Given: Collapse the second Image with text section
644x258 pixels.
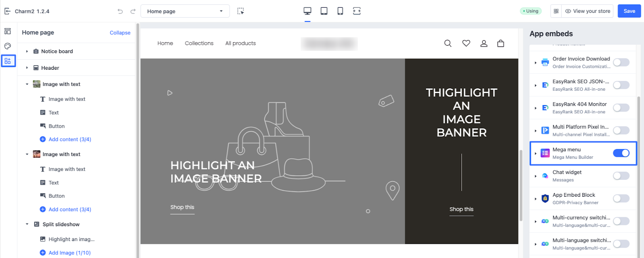Looking at the screenshot, I should (x=27, y=154).
